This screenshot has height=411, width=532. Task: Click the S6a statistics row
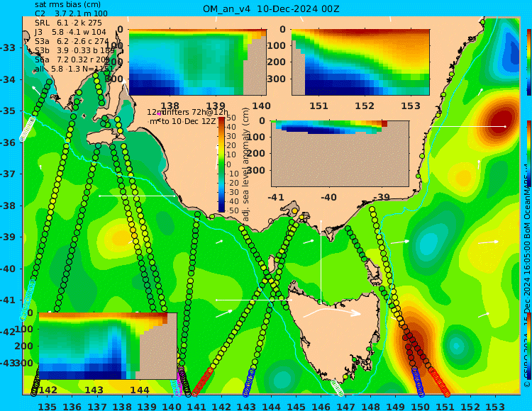[72, 60]
